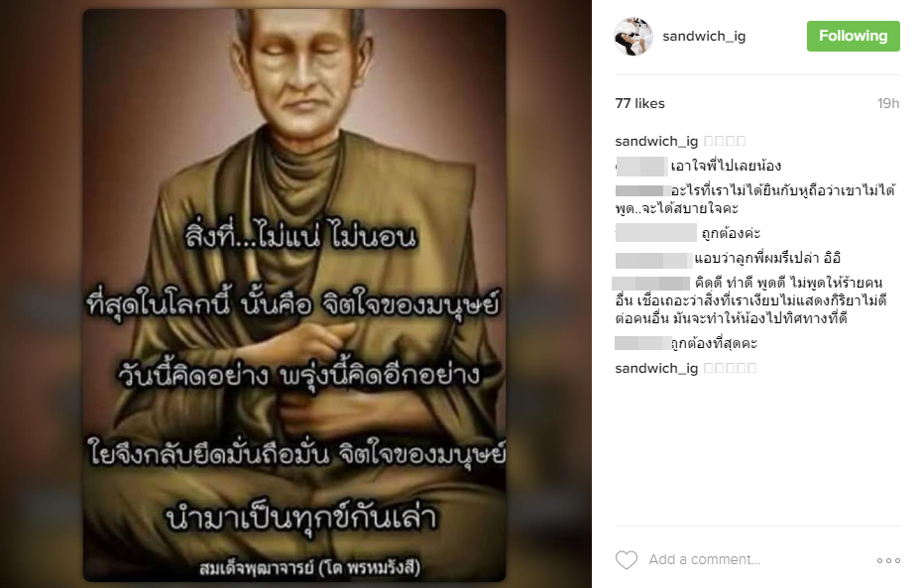View the 77 likes list
Screen dimensions: 921x588
tap(639, 103)
